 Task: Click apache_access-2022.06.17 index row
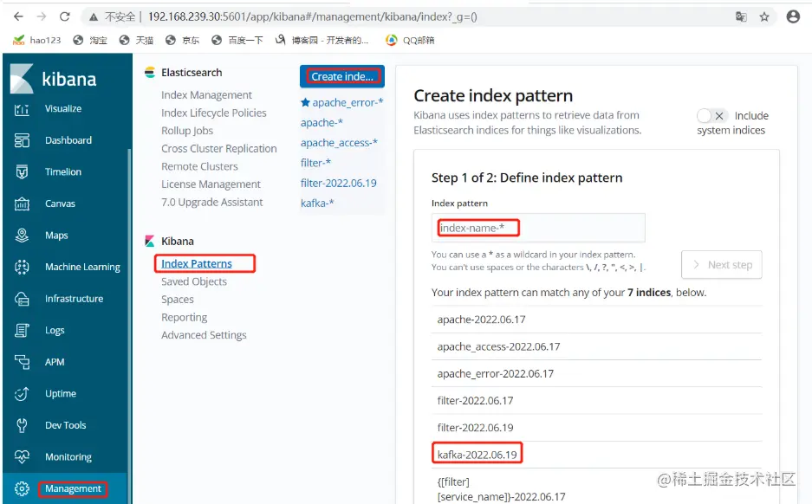click(x=596, y=346)
